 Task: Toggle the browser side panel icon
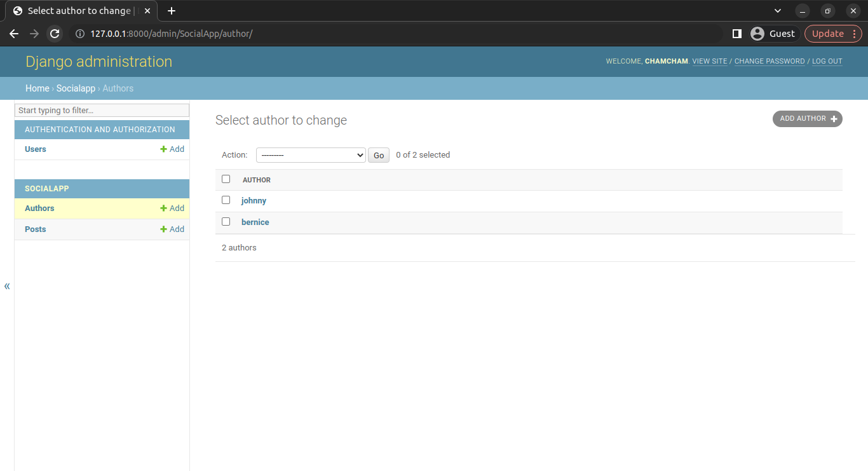tap(737, 34)
